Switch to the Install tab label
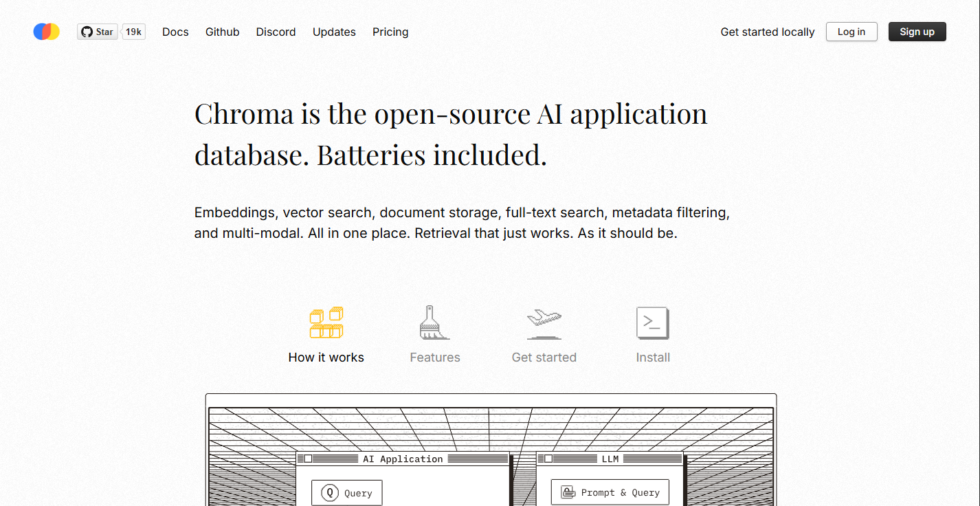 pyautogui.click(x=653, y=357)
